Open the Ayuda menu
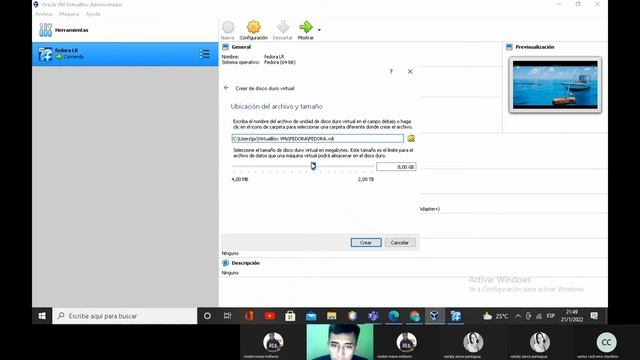The height and width of the screenshot is (360, 640). click(x=93, y=14)
